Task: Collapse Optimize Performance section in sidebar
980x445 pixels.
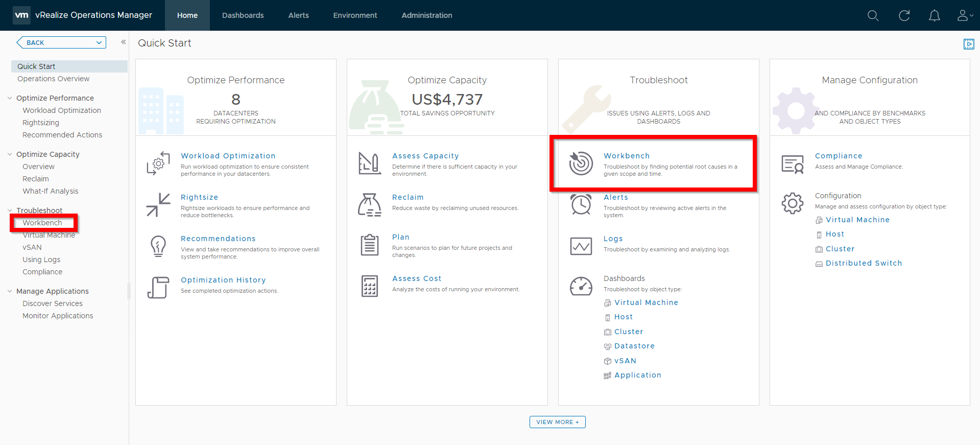Action: [x=10, y=98]
